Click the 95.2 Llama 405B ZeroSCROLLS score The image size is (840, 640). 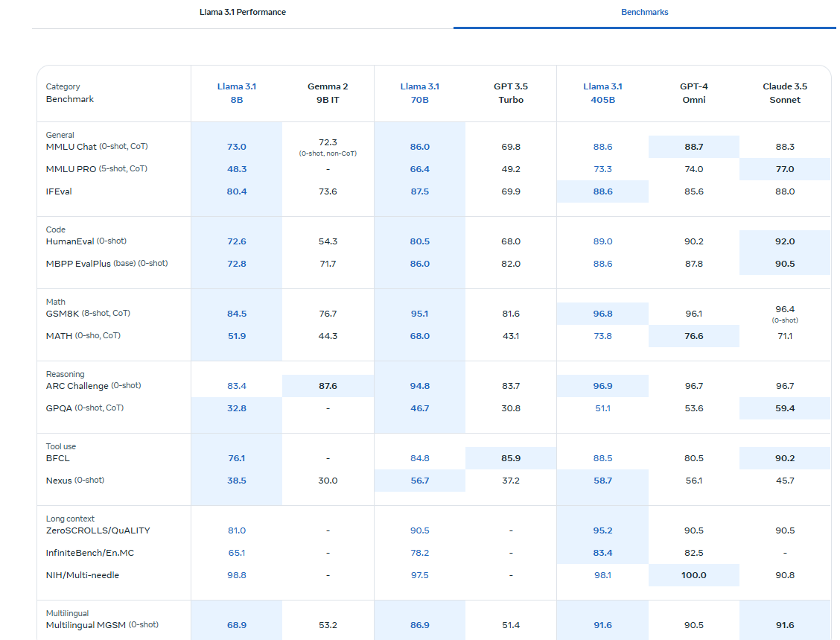click(602, 530)
